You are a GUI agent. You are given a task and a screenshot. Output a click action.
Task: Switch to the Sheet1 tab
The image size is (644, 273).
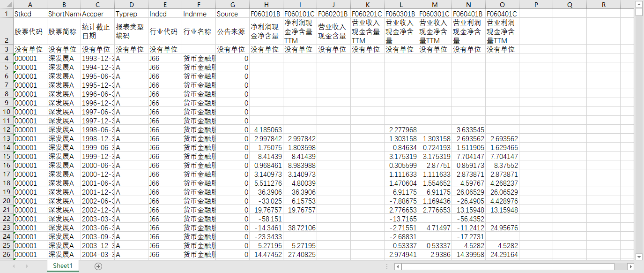(63, 265)
